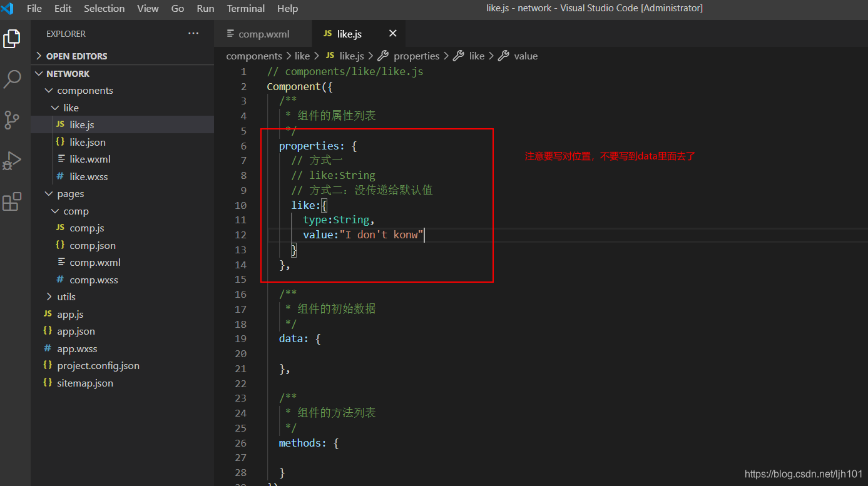868x486 pixels.
Task: Click the 'type:String,' code line
Action: (339, 220)
